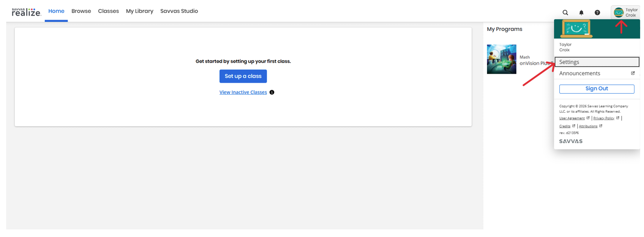Go to the Classes tab

[x=109, y=11]
